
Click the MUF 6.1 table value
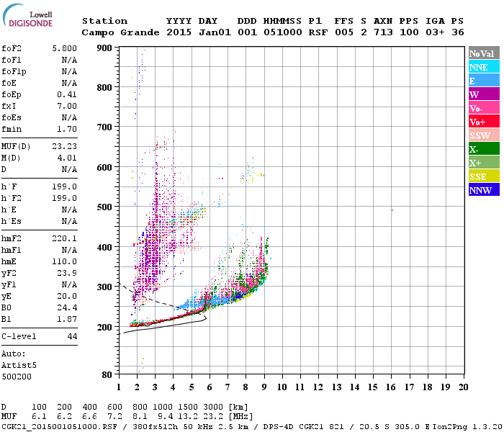[39, 417]
